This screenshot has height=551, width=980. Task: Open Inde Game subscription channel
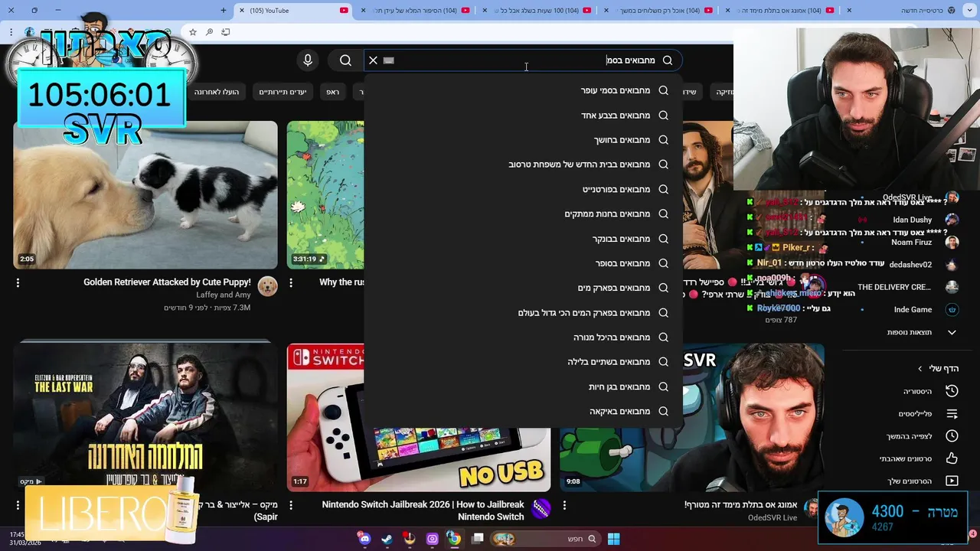(x=925, y=309)
